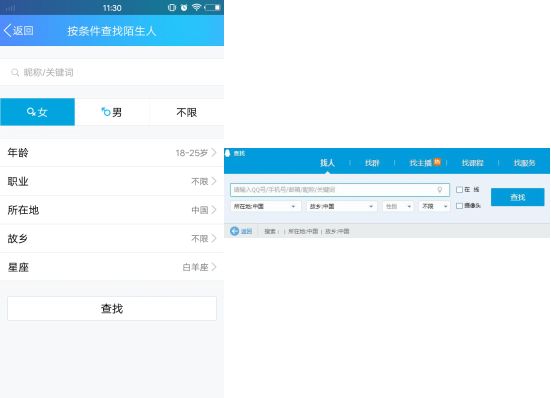
Task: Click the round blue 返回 arrow icon
Action: (234, 231)
